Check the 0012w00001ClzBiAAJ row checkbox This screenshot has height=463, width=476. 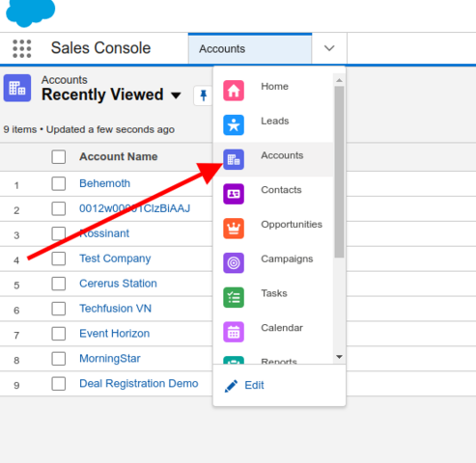click(59, 208)
